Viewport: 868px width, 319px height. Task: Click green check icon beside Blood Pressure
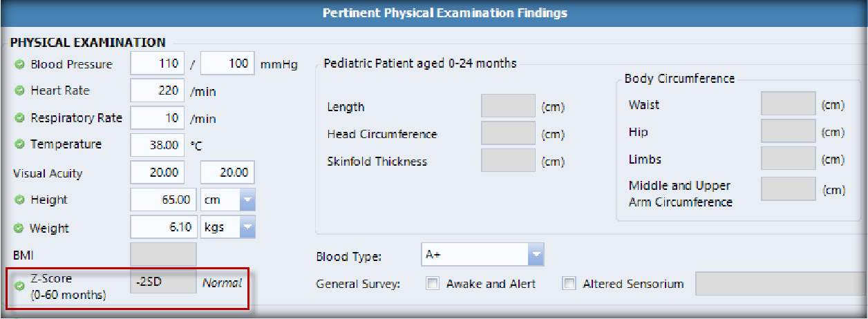pos(20,65)
